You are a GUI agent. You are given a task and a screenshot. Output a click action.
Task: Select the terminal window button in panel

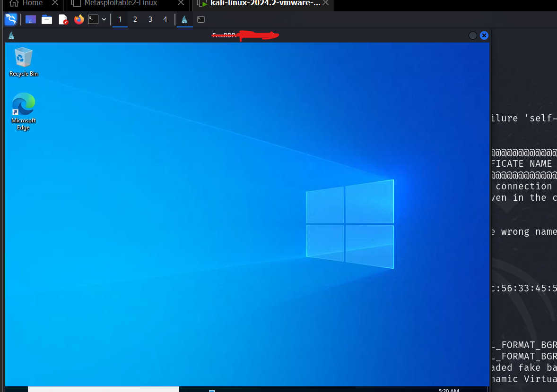click(201, 19)
